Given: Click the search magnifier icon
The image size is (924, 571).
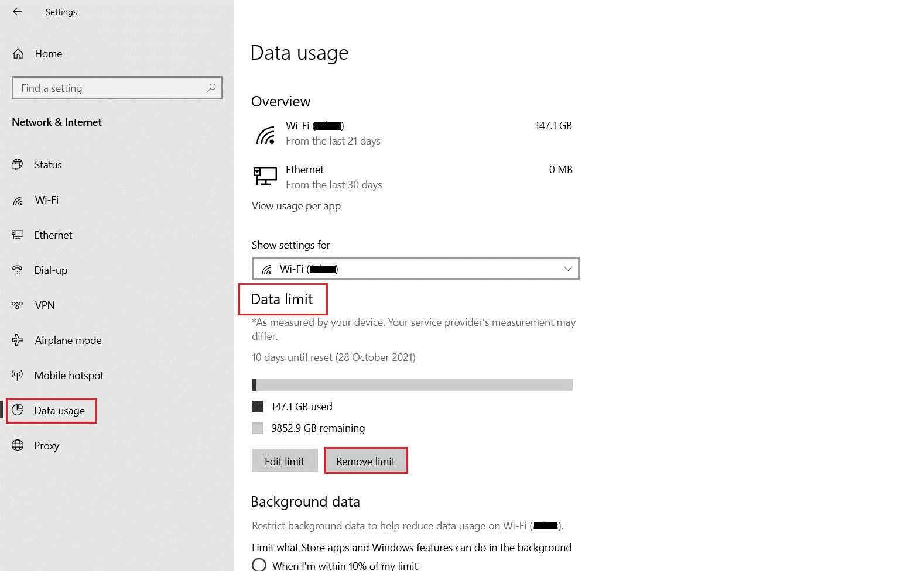Looking at the screenshot, I should pyautogui.click(x=211, y=88).
